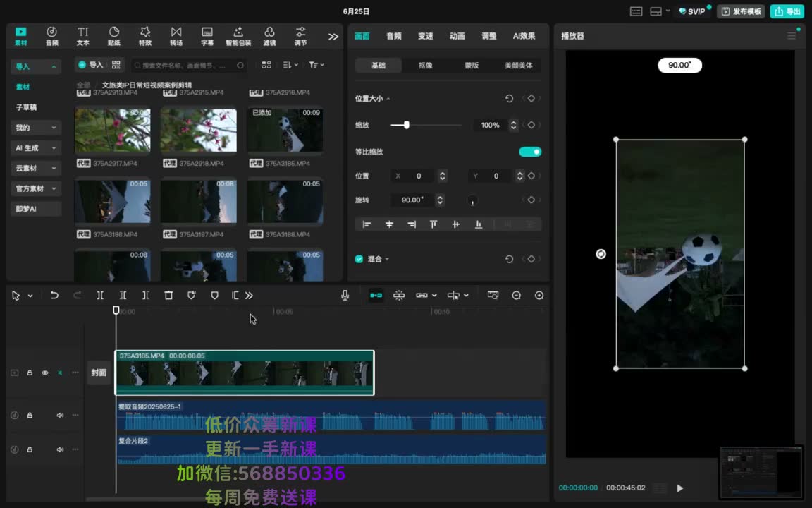The height and width of the screenshot is (508, 812).
Task: Click the microphone record voiceover icon
Action: 345,295
